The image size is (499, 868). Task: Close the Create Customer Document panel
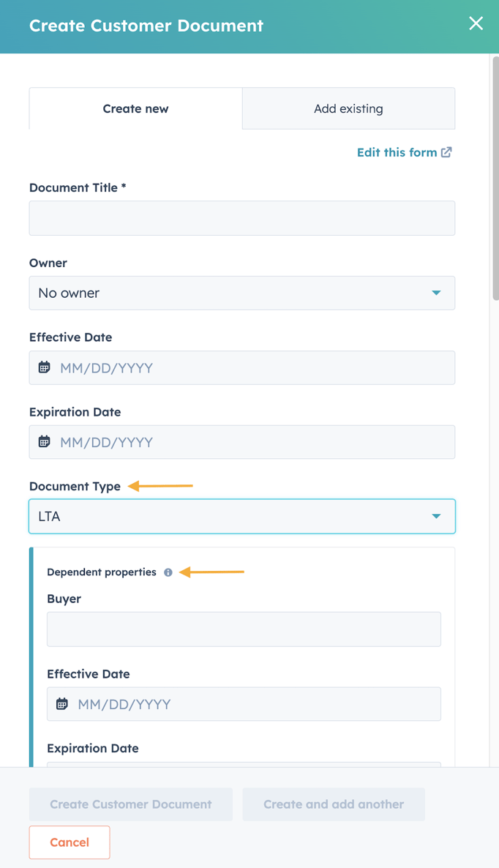pos(476,23)
